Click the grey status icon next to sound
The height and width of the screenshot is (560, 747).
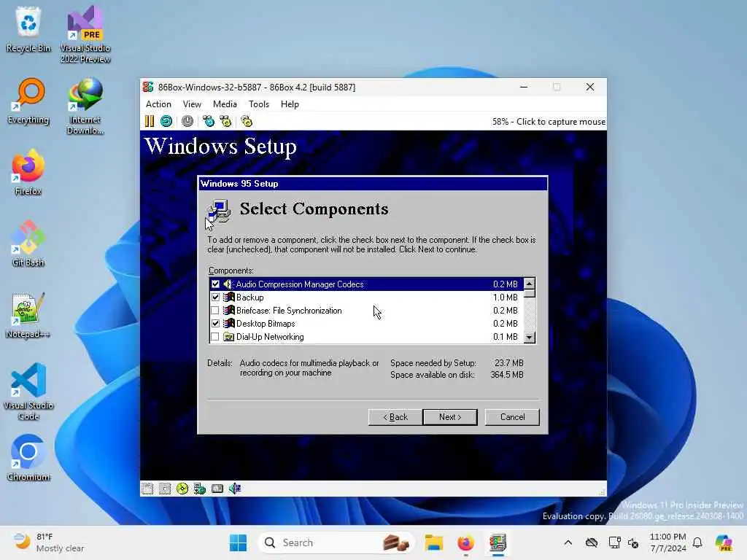[x=217, y=489]
